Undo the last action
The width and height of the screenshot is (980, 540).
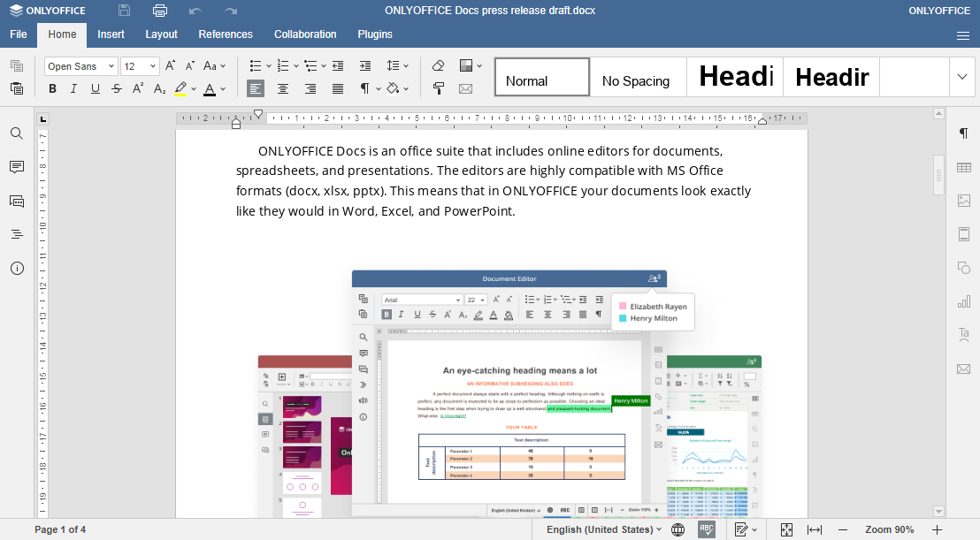click(195, 11)
